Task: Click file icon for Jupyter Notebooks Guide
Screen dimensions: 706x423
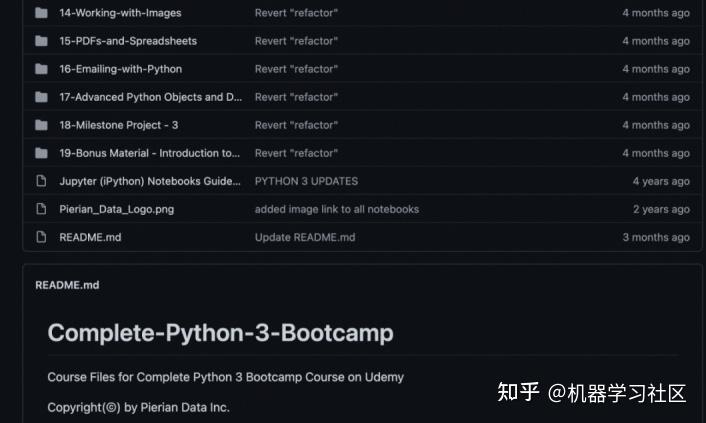Action: pos(41,181)
